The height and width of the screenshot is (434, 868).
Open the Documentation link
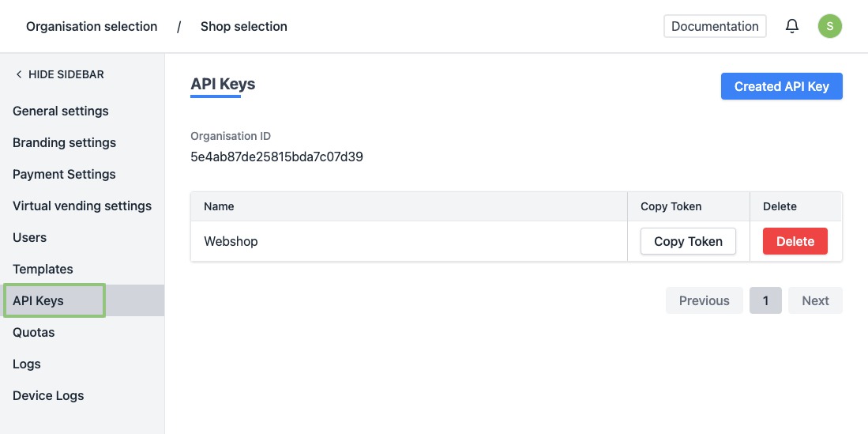[715, 26]
